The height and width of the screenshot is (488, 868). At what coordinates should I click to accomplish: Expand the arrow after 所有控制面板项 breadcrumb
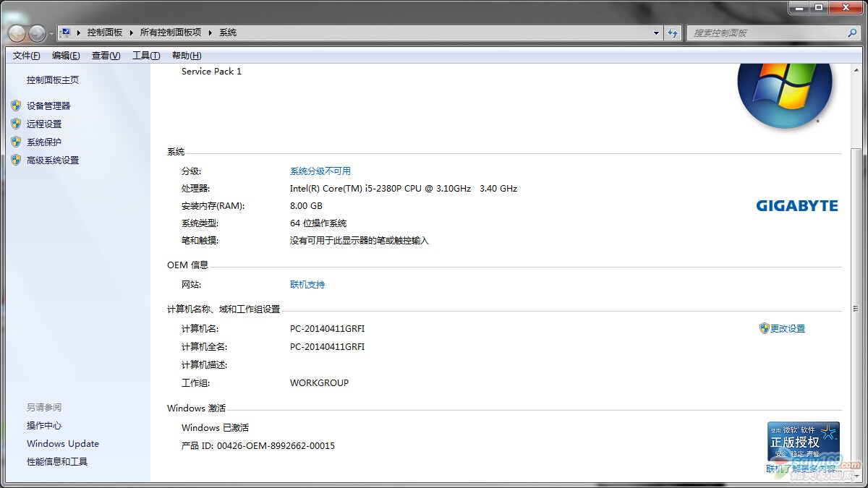[x=210, y=33]
